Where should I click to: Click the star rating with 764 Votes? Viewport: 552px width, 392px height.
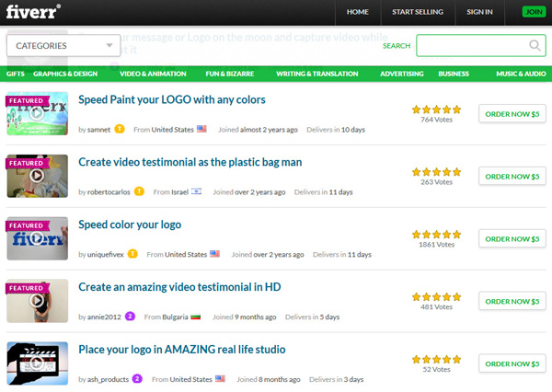point(436,110)
